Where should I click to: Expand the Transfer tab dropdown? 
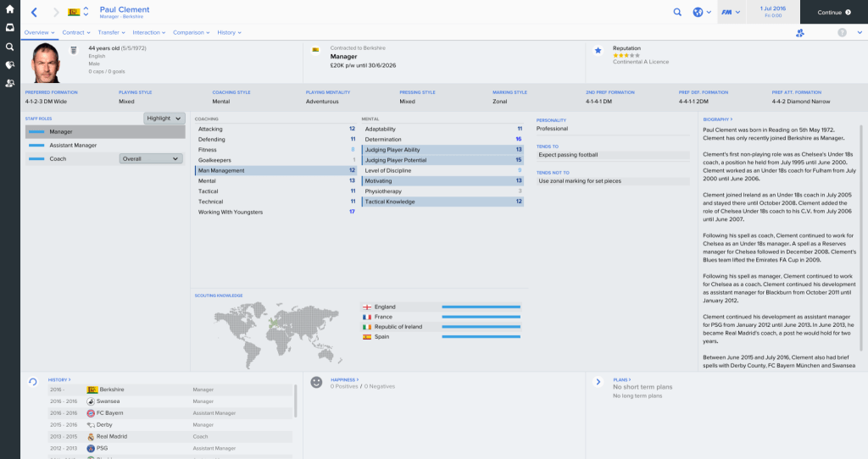pyautogui.click(x=110, y=32)
